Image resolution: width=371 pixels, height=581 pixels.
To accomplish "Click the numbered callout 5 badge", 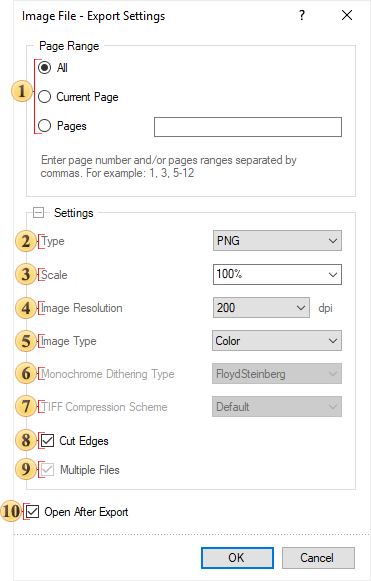I will [26, 341].
